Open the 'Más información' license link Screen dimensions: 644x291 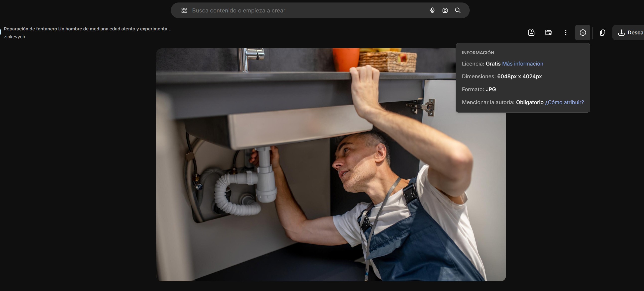522,64
